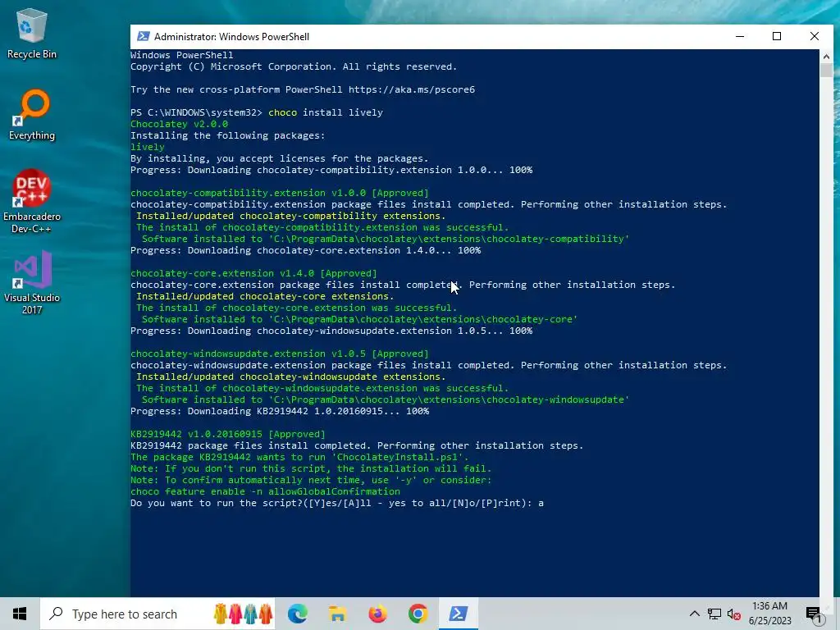Screen dimensions: 840x630
Task: Maximize the PowerShell window
Action: (777, 36)
